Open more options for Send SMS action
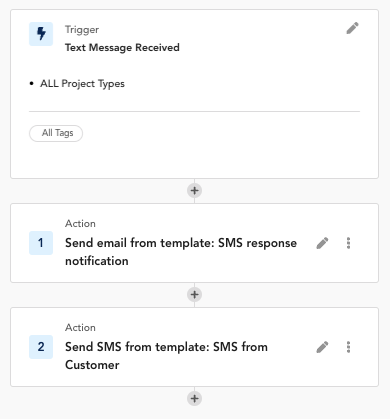 click(348, 347)
